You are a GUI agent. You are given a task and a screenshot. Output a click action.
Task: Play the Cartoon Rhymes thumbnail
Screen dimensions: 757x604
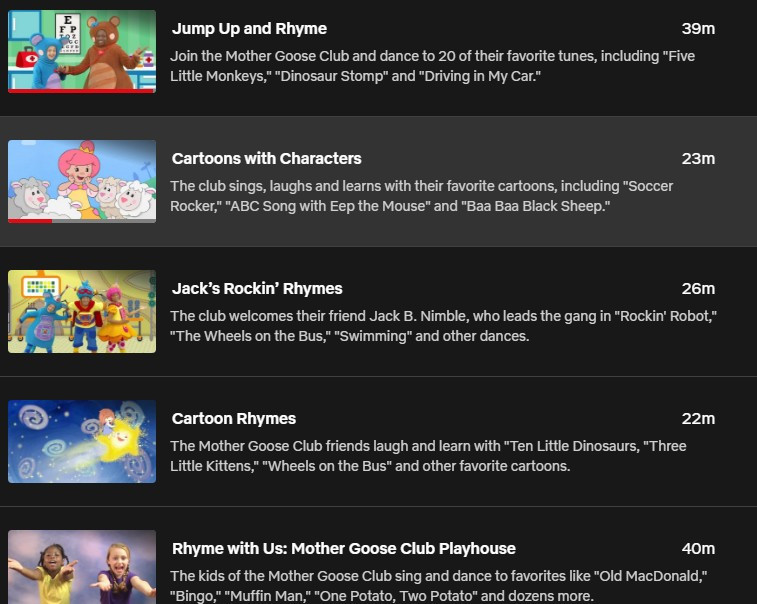point(82,441)
